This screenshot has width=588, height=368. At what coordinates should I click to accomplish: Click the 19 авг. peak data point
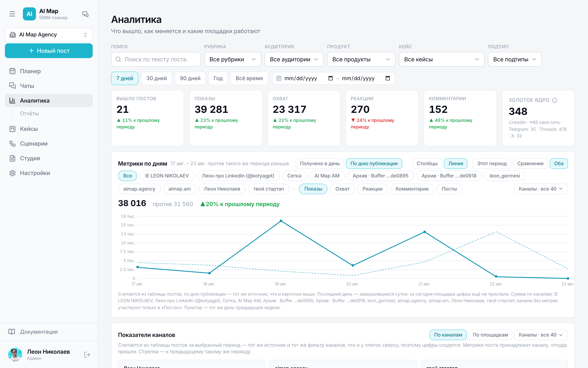click(x=281, y=221)
